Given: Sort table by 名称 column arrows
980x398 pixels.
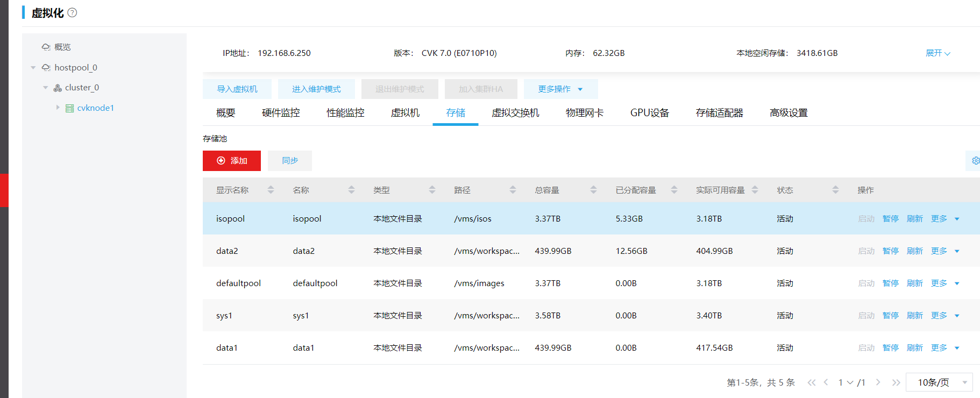Looking at the screenshot, I should click(351, 190).
